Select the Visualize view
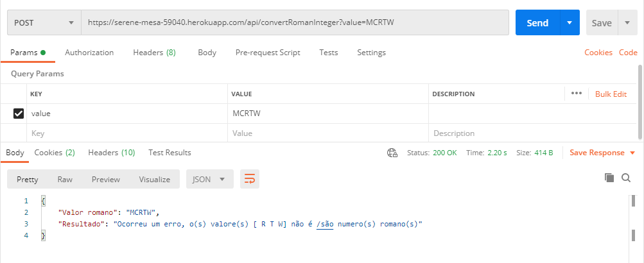This screenshot has width=644, height=263. (155, 180)
